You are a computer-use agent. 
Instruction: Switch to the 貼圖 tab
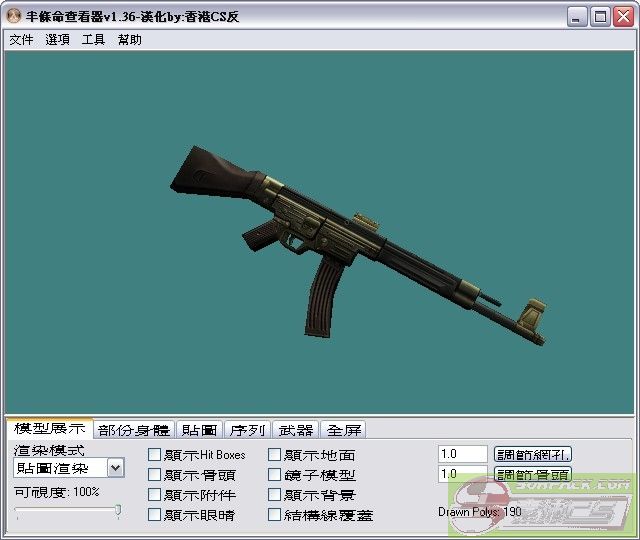coord(199,430)
